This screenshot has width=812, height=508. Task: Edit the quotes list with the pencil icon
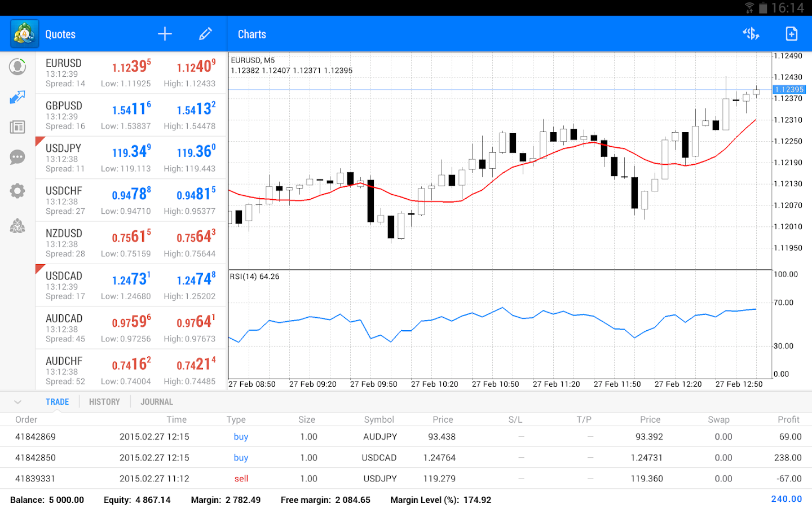click(x=205, y=34)
